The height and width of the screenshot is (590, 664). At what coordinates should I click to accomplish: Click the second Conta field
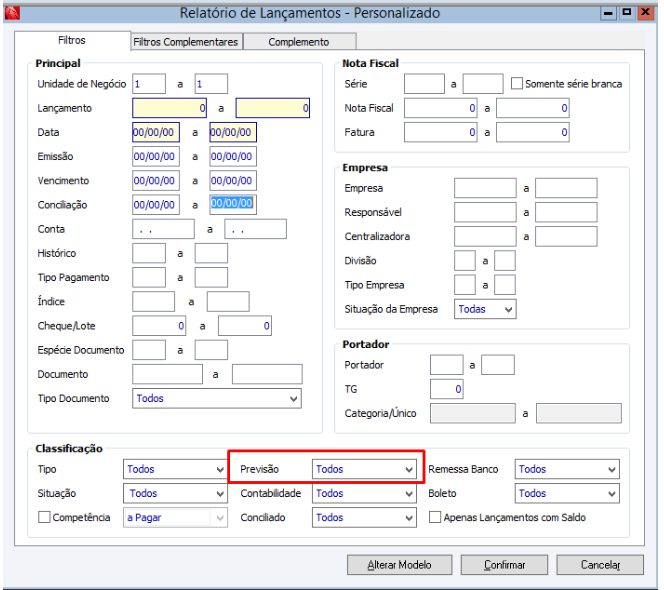[255, 229]
